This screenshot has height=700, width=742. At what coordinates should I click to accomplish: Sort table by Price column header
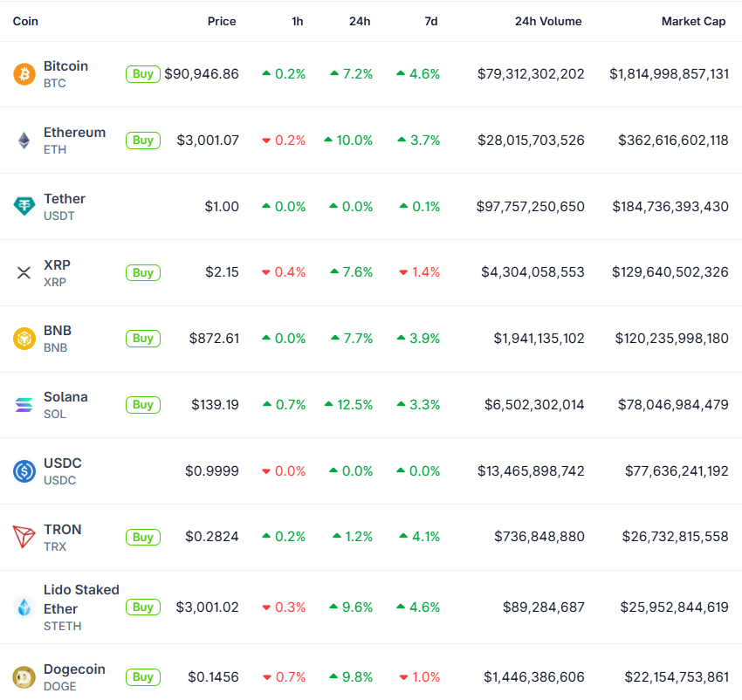(222, 21)
